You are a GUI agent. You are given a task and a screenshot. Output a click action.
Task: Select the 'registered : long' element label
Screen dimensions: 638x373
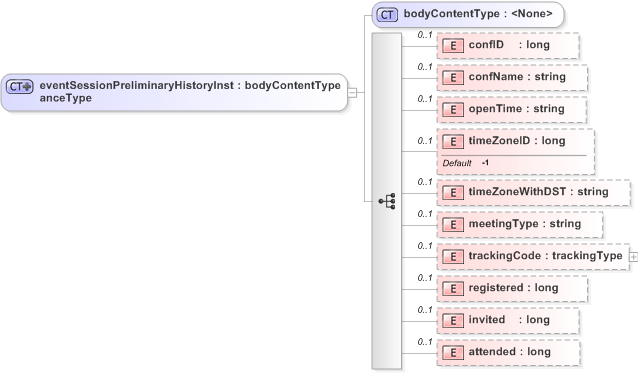pos(513,288)
